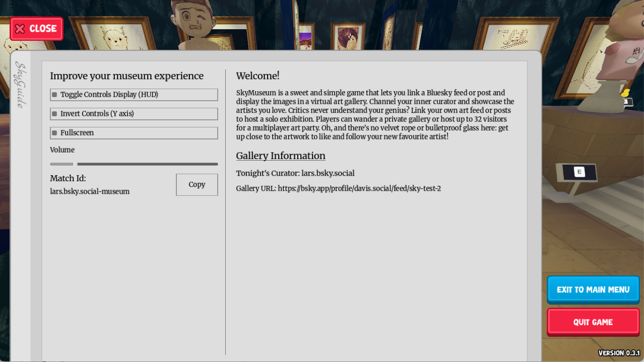Click the X icon on Close button

(20, 29)
